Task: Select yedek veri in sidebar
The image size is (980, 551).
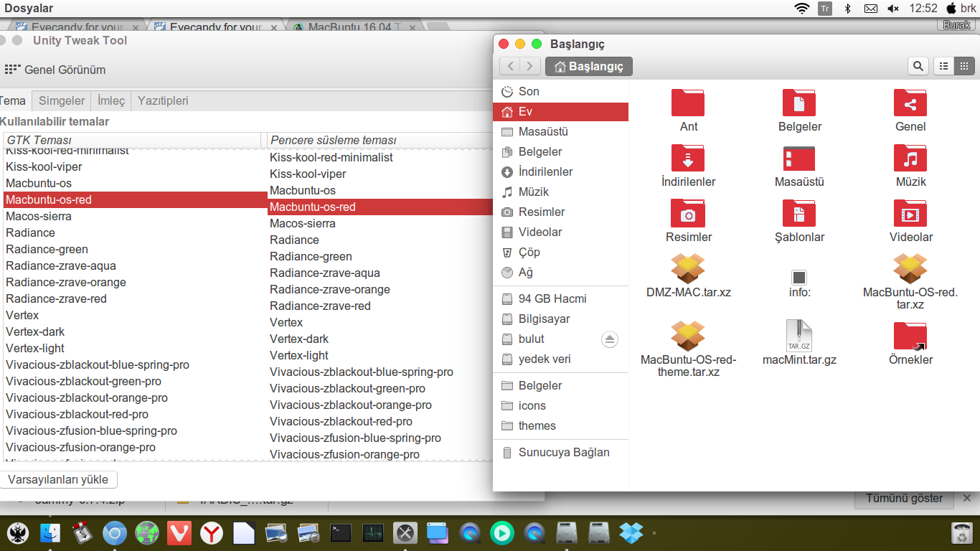Action: (x=560, y=359)
